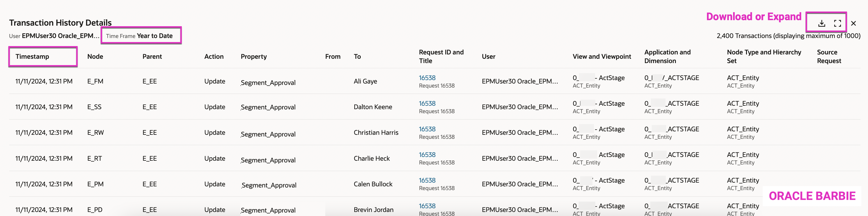The image size is (868, 216).
Task: Open request 16538 link in E_FM row
Action: pyautogui.click(x=427, y=78)
